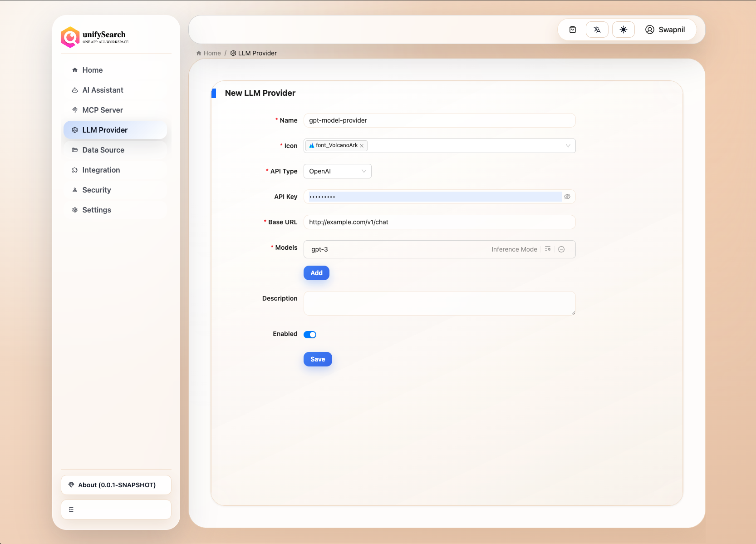
Task: Go to MCP Server in sidebar
Action: [103, 110]
